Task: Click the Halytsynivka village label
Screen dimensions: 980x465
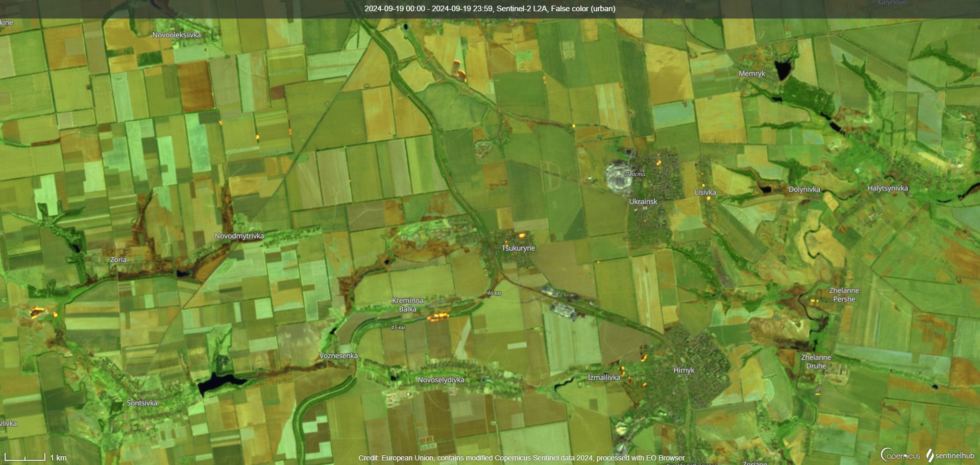Action: click(x=888, y=188)
